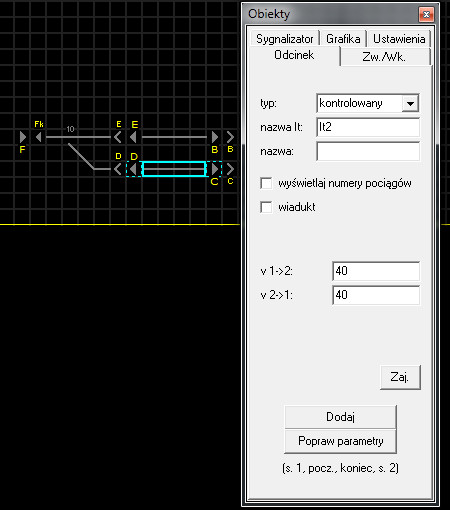Screen dimensions: 450x510
Task: Select the outline chevron signal near lowercase c
Action: (x=230, y=169)
